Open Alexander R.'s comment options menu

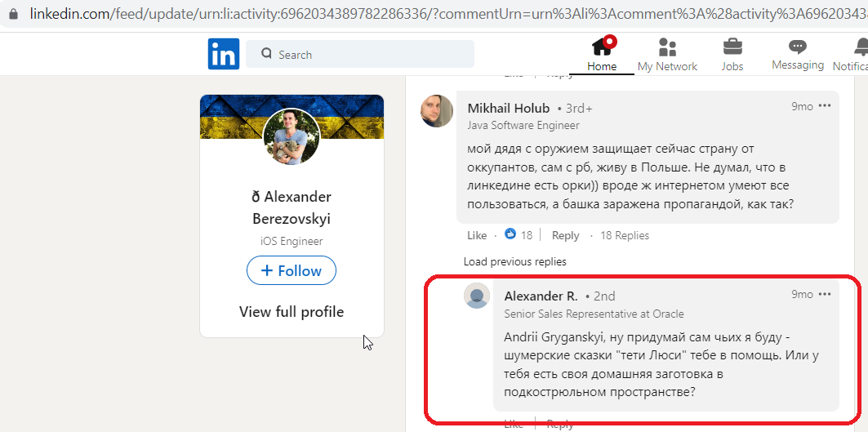[825, 294]
